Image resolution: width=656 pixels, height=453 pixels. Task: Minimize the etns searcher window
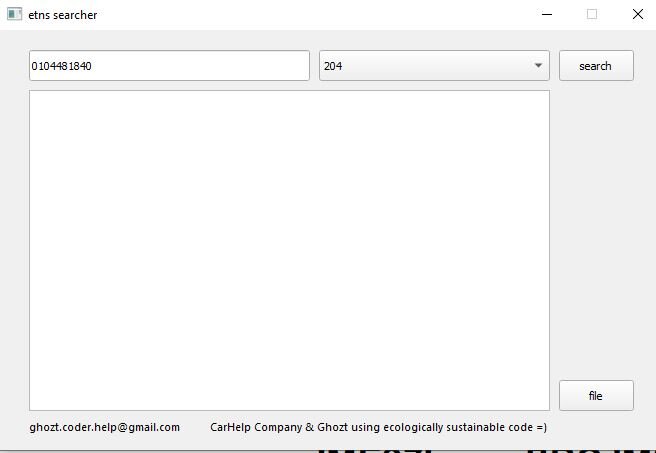tap(547, 14)
